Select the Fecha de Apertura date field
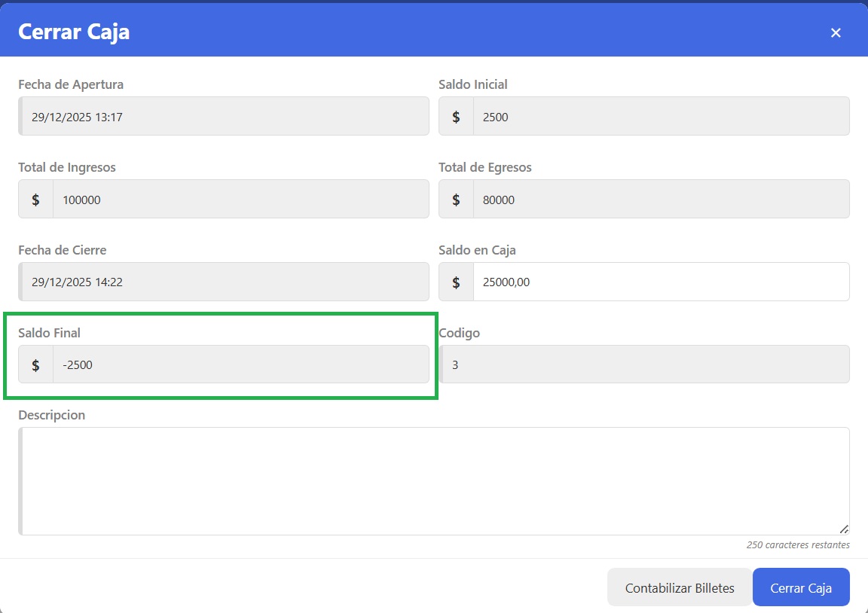Screen dimensions: 868x613 tap(224, 117)
